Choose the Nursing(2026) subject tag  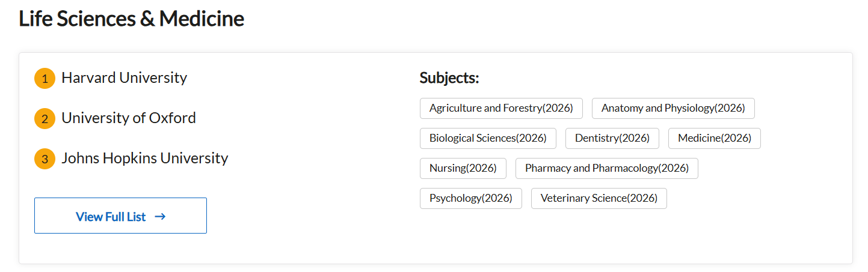[463, 169]
